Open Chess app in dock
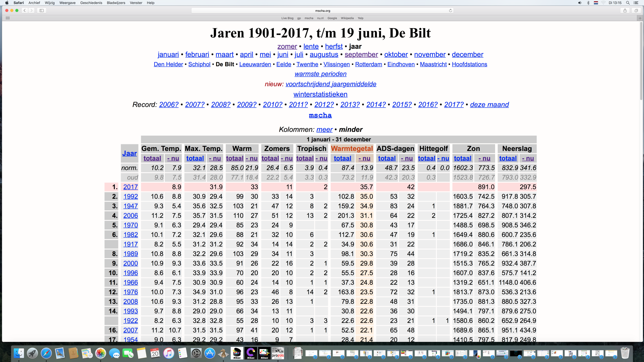 (223, 353)
